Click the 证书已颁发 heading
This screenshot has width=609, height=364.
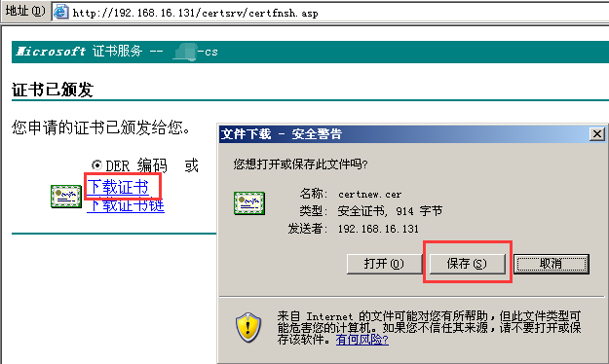pyautogui.click(x=53, y=90)
